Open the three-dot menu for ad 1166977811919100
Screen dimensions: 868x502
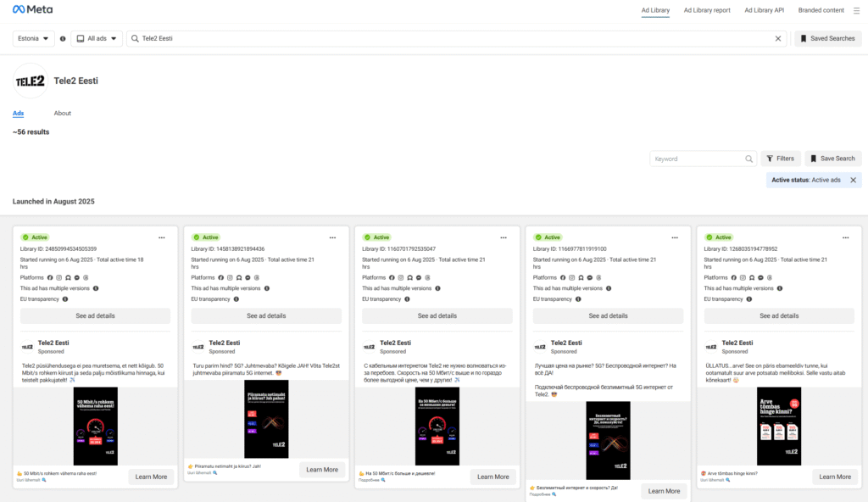[x=674, y=237]
